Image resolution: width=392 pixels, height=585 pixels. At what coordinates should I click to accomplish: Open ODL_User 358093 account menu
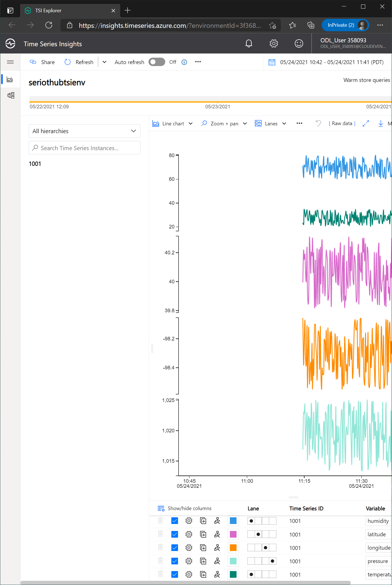click(x=352, y=43)
